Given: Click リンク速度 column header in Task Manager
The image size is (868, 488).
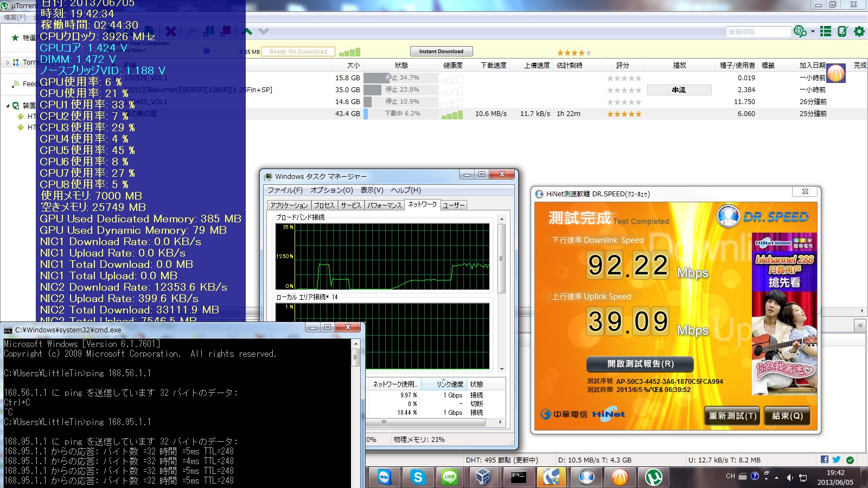Looking at the screenshot, I should [443, 384].
